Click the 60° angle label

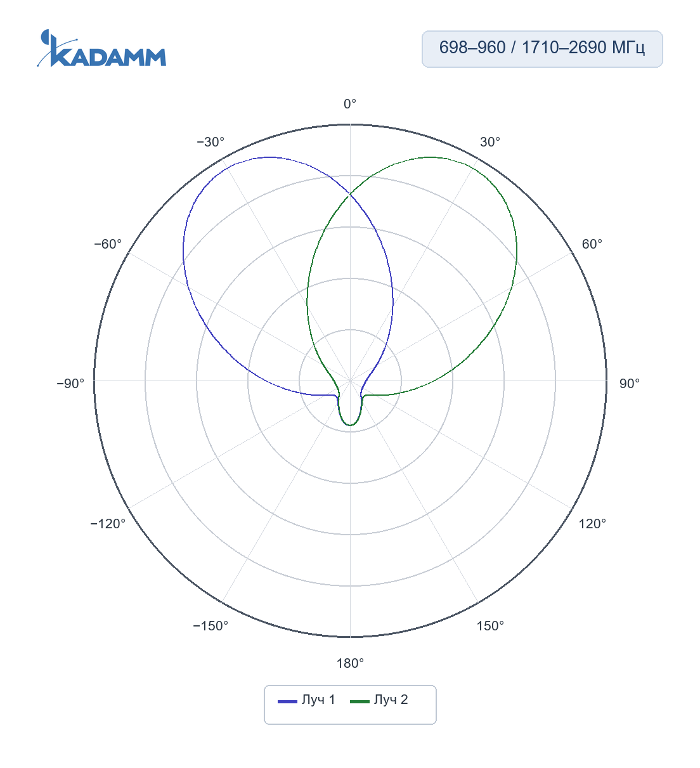[592, 244]
